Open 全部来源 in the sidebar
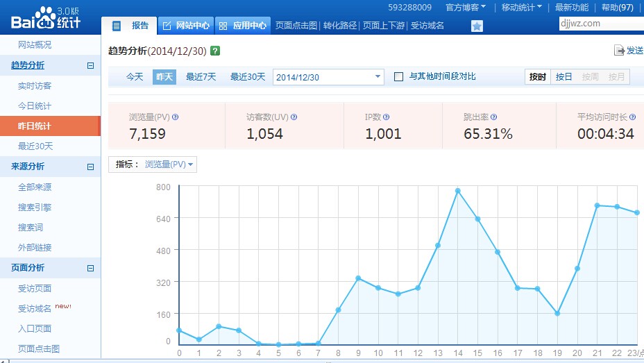The width and height of the screenshot is (644, 363). point(35,187)
